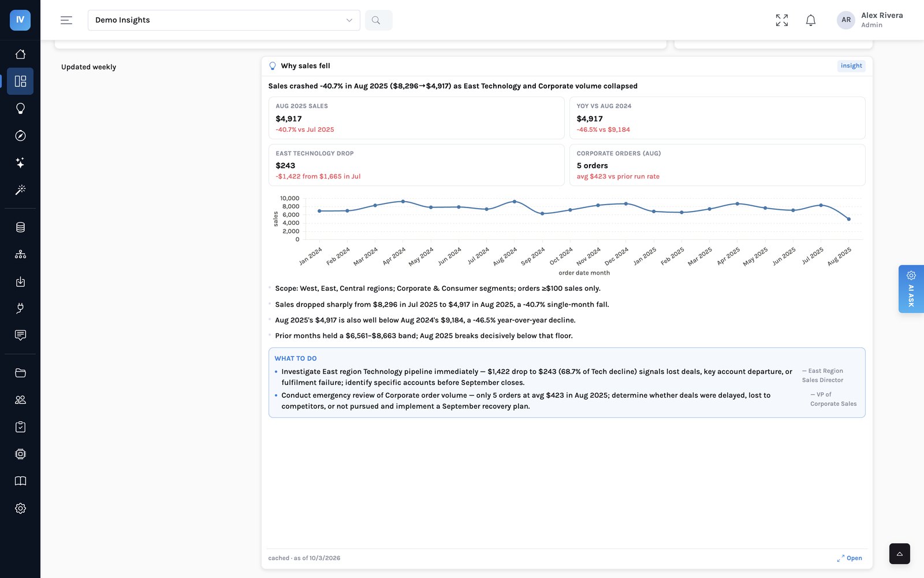Click the Why sales fell card title
Screen dimensions: 924x578
(305, 66)
